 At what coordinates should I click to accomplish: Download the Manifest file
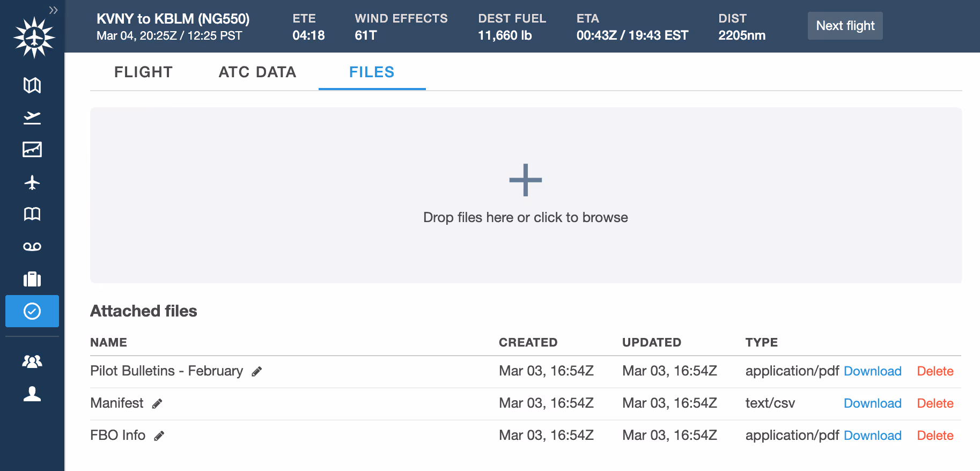pyautogui.click(x=872, y=403)
